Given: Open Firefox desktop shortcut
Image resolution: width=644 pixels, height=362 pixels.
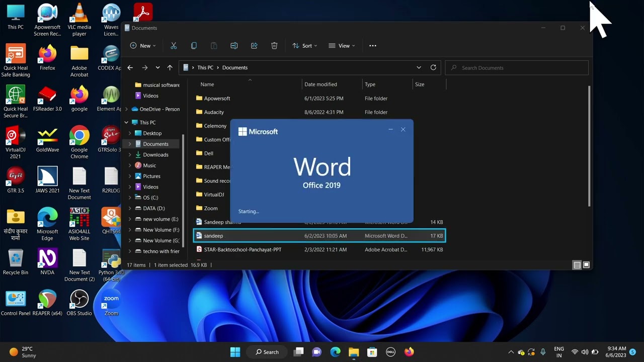Looking at the screenshot, I should tap(47, 58).
